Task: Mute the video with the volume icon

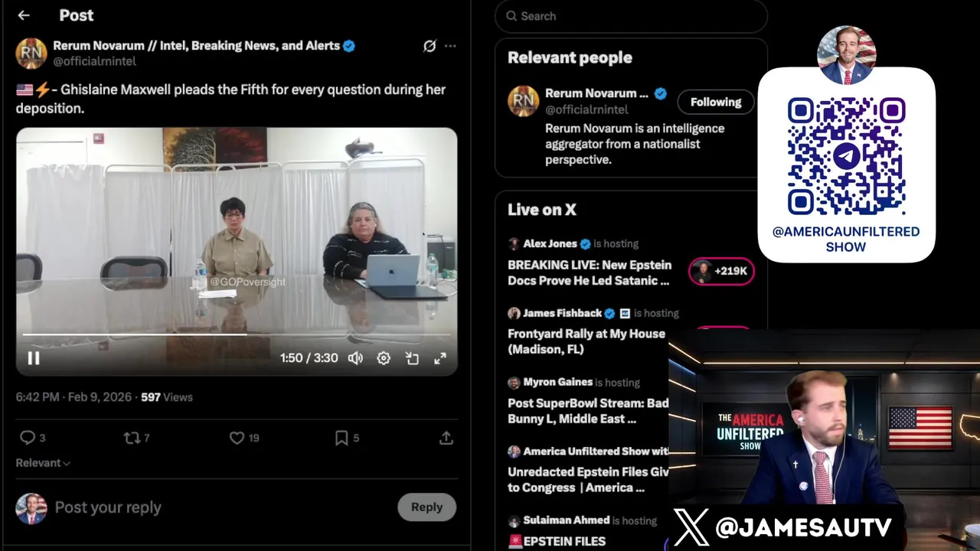Action: click(355, 358)
